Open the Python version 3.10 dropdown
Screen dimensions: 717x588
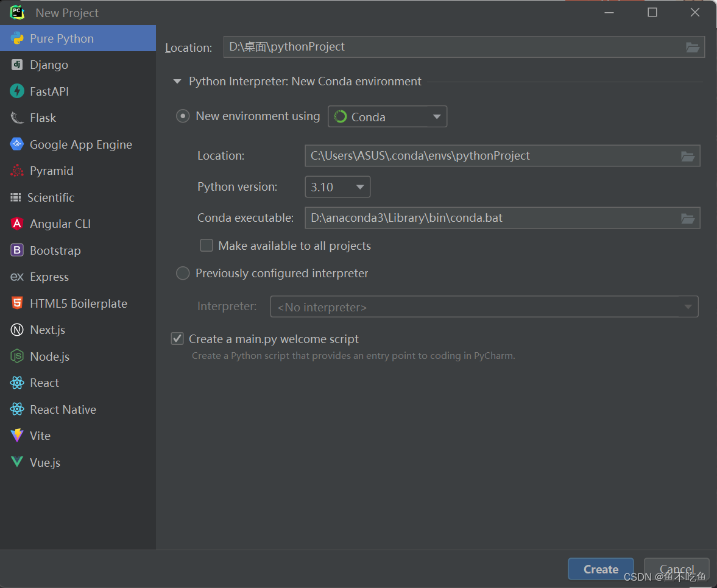coord(337,187)
